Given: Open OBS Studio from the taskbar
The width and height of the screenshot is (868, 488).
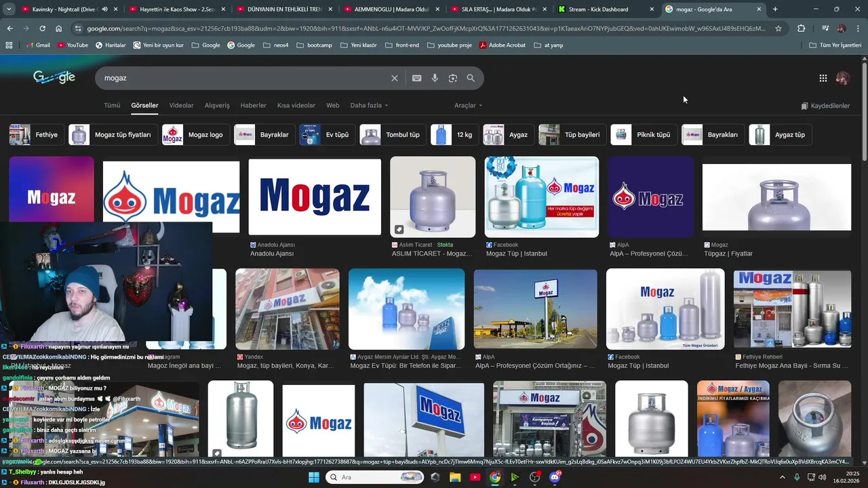Looking at the screenshot, I should point(534,477).
